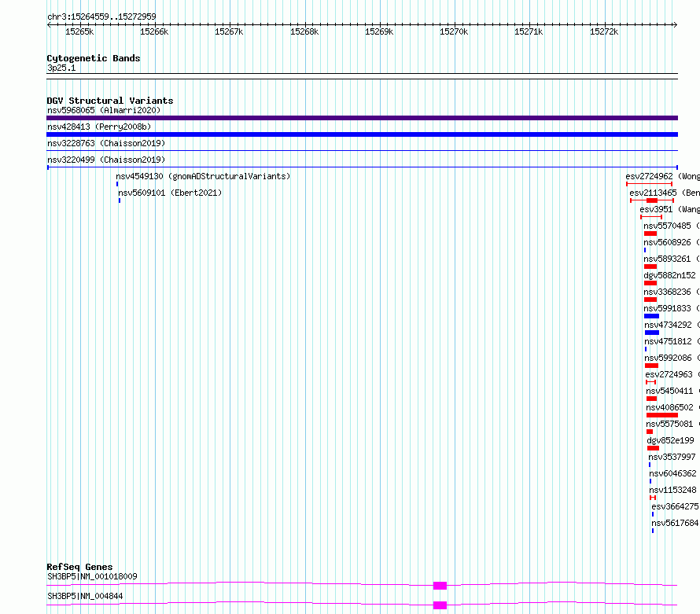The width and height of the screenshot is (700, 614).
Task: Select the dark purple nsv5968065 variant bar
Action: point(362,118)
